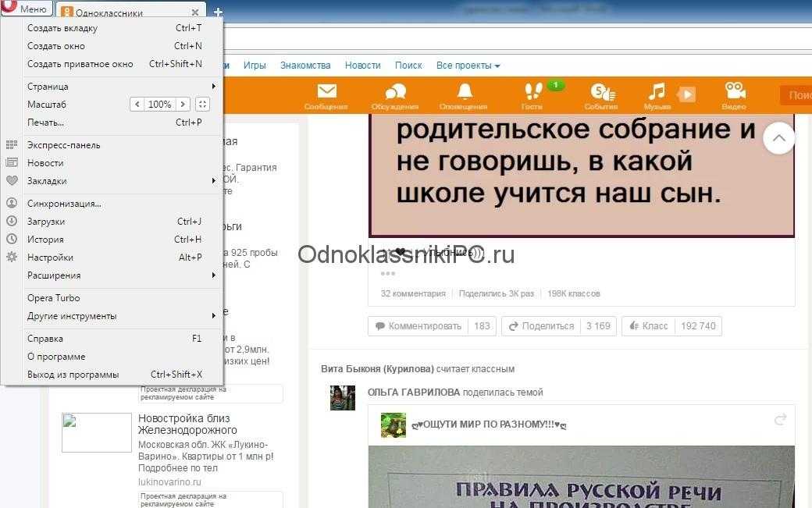Viewport: 812px width, 508px height.
Task: Open the Messages envelope icon
Action: click(x=326, y=93)
